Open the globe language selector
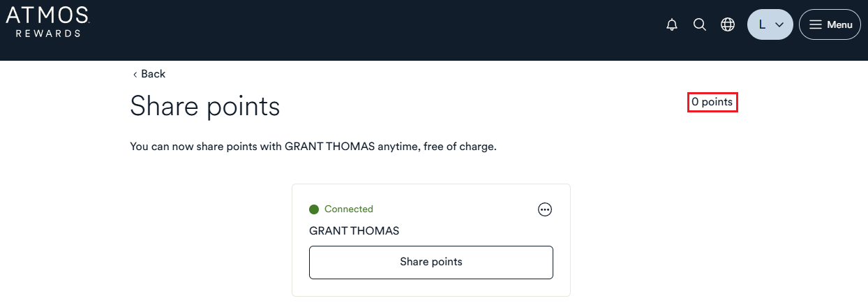 728,25
